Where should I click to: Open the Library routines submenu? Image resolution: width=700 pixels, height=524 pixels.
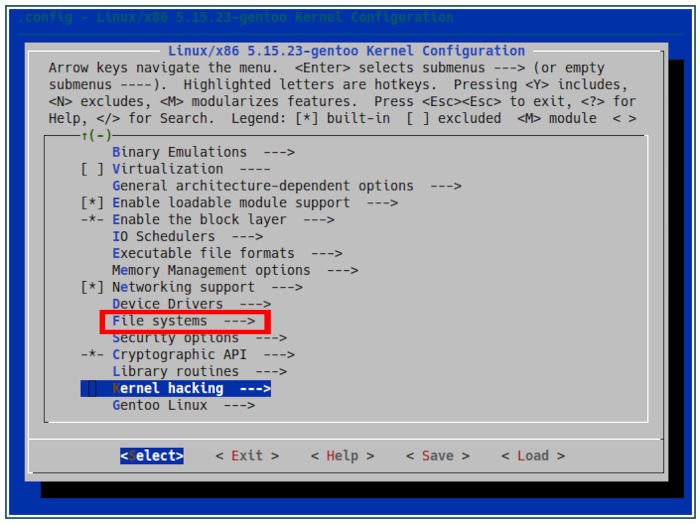click(x=199, y=371)
